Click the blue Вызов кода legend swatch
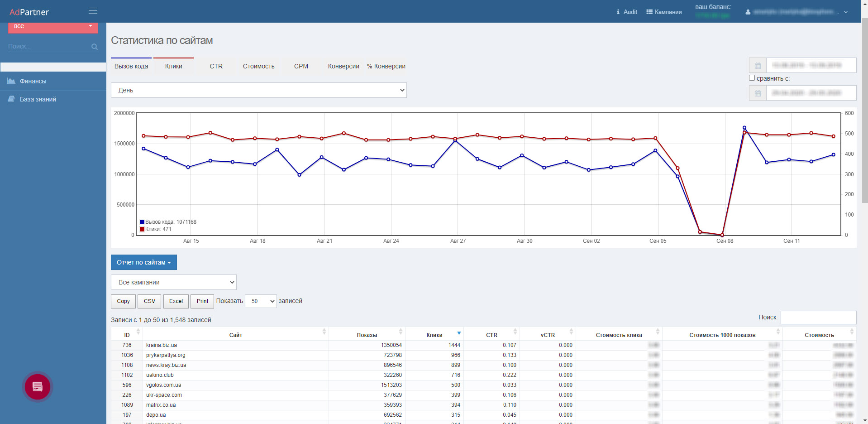This screenshot has width=868, height=424. pos(142,222)
